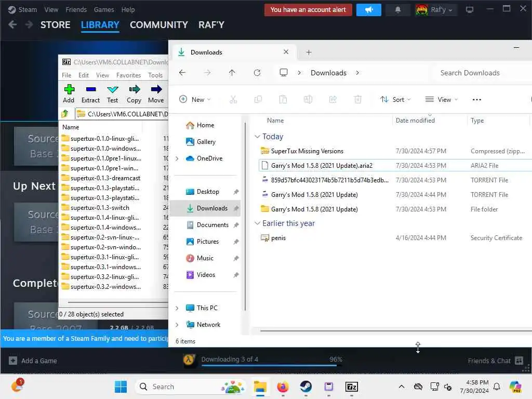Click the Test icon in 7-Zip
This screenshot has height=399, width=532.
(112, 94)
